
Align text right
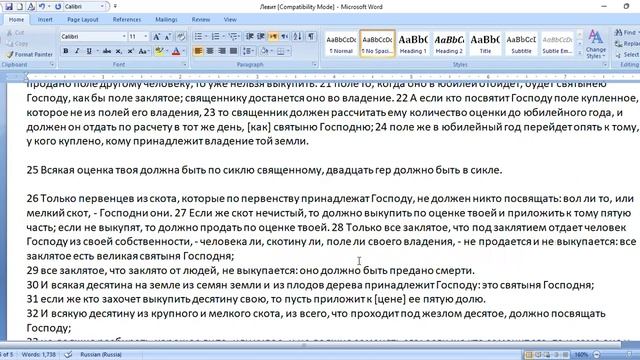click(x=222, y=51)
